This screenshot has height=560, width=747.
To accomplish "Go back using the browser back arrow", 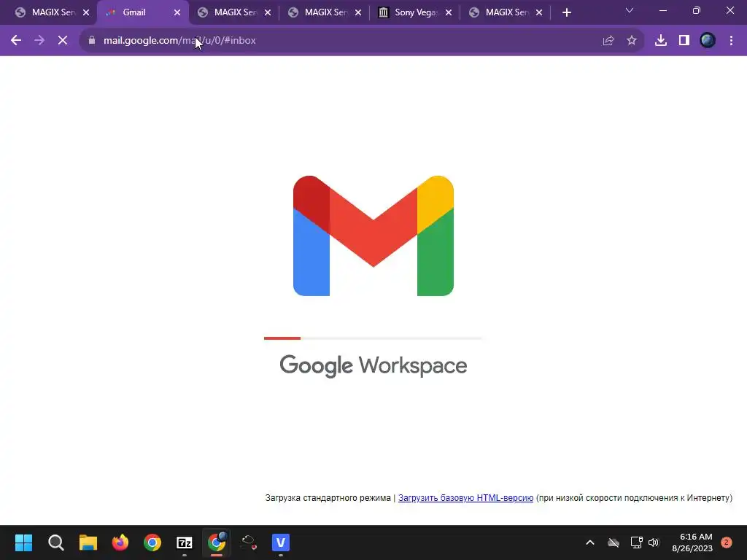I will pyautogui.click(x=16, y=41).
